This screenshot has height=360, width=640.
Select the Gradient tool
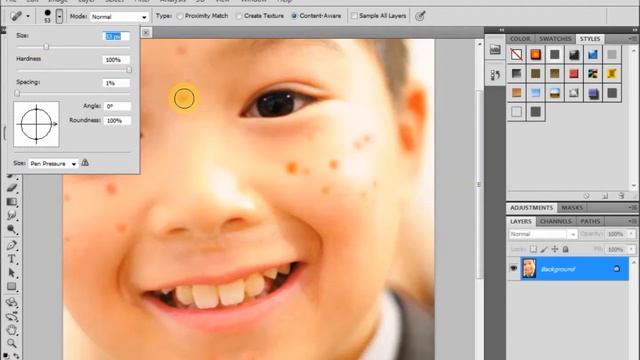point(12,202)
